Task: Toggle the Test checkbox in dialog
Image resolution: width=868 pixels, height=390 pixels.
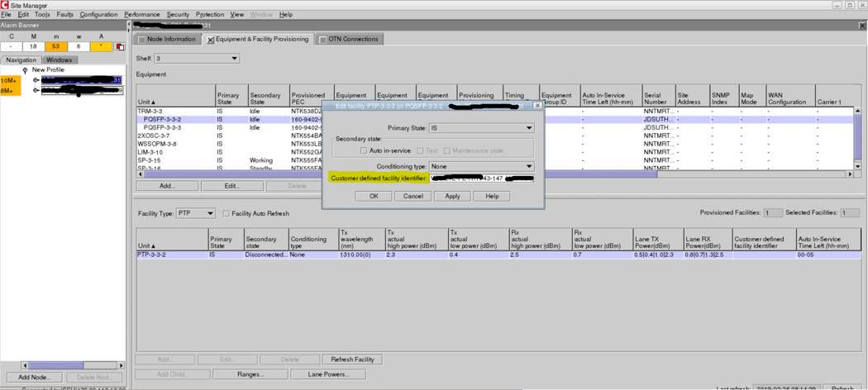Action: tap(420, 150)
